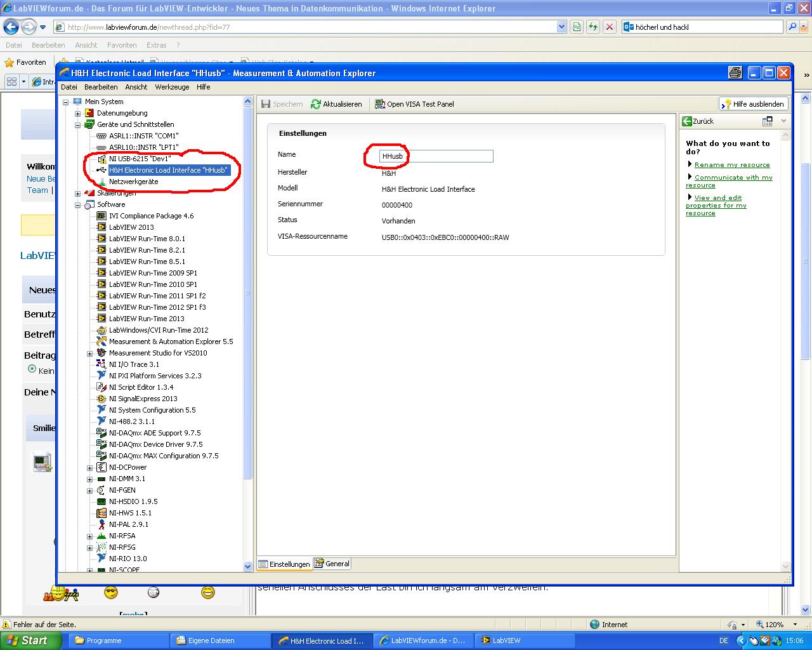
Task: Click the Aktualisieren refresh toolbar button
Action: click(x=336, y=104)
